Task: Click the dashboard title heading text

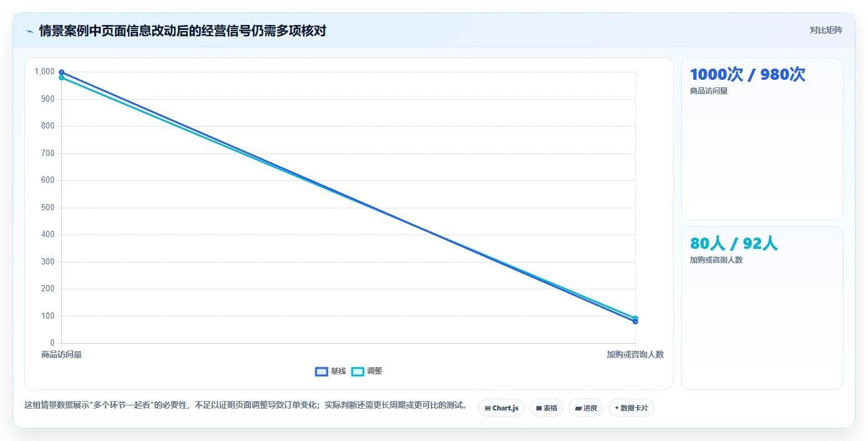Action: click(x=182, y=31)
